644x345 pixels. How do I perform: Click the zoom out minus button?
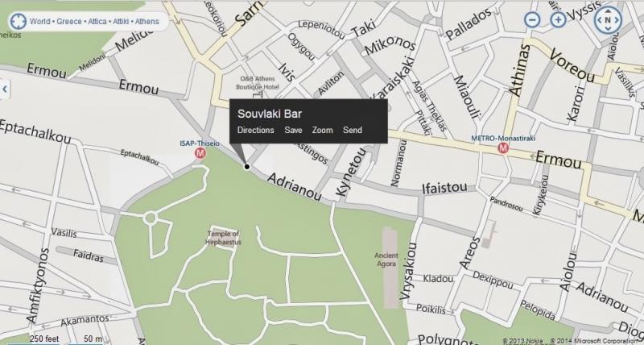pyautogui.click(x=532, y=19)
